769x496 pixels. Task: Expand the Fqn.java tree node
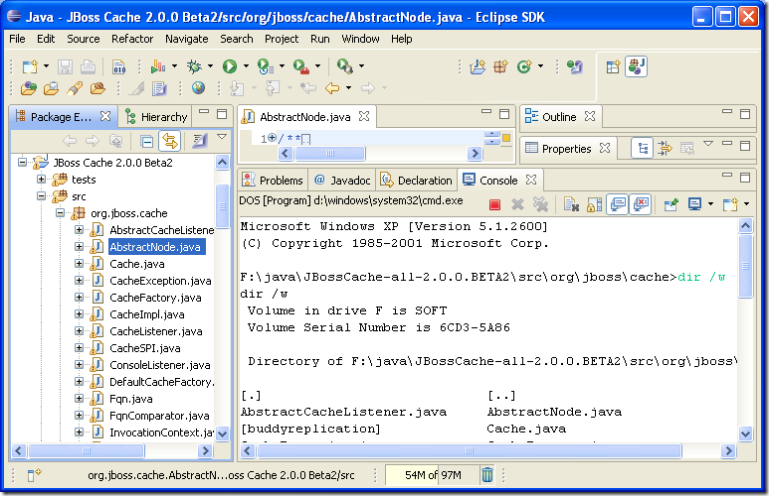pyautogui.click(x=78, y=398)
